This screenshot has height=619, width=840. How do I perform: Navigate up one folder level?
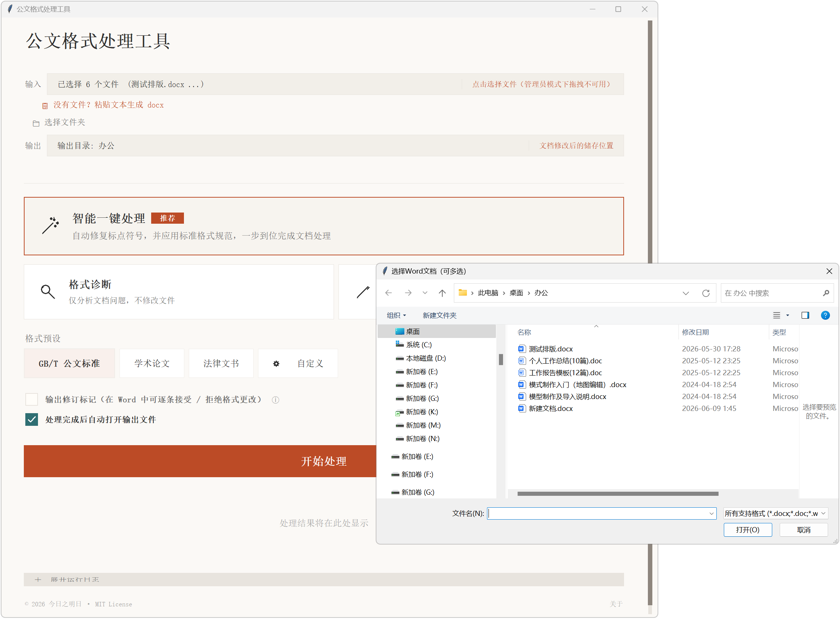442,293
